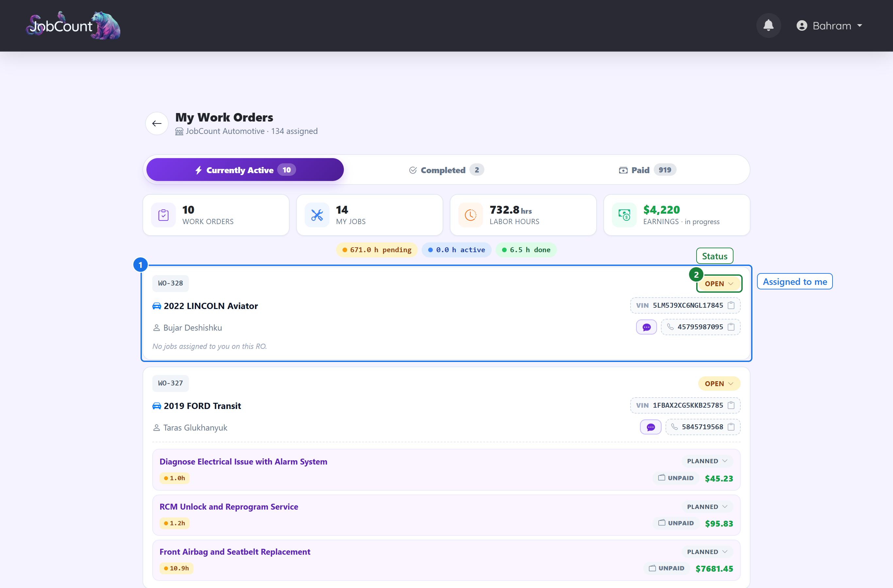Copy the VIN 5LM5J9XC6NGL17845 to clipboard

pyautogui.click(x=731, y=305)
